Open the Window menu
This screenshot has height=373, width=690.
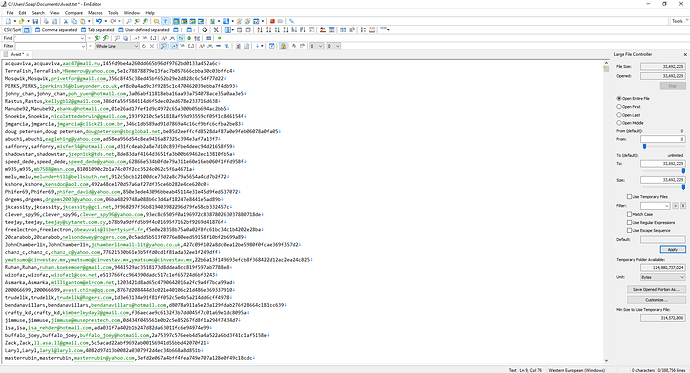pos(132,13)
